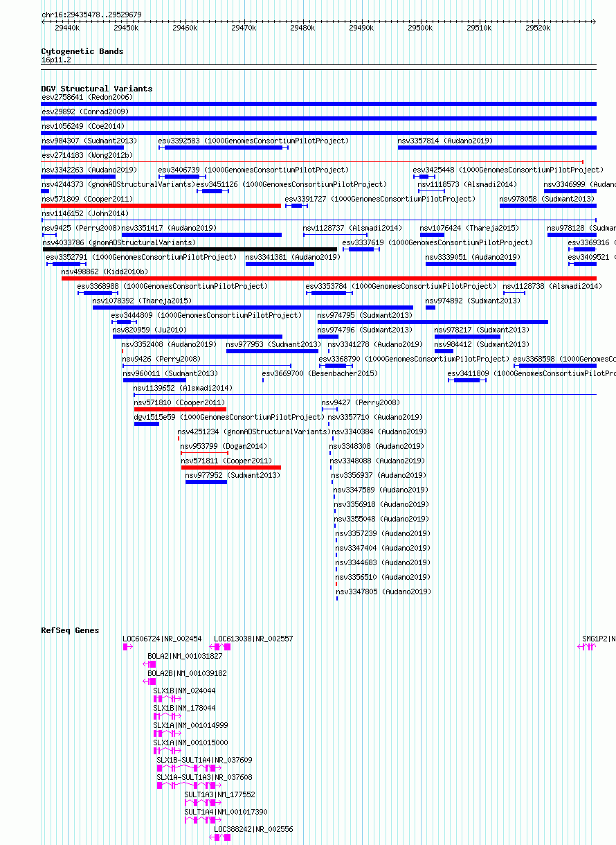Click the 29520k ruler tick label
This screenshot has height=845, width=616.
(538, 28)
